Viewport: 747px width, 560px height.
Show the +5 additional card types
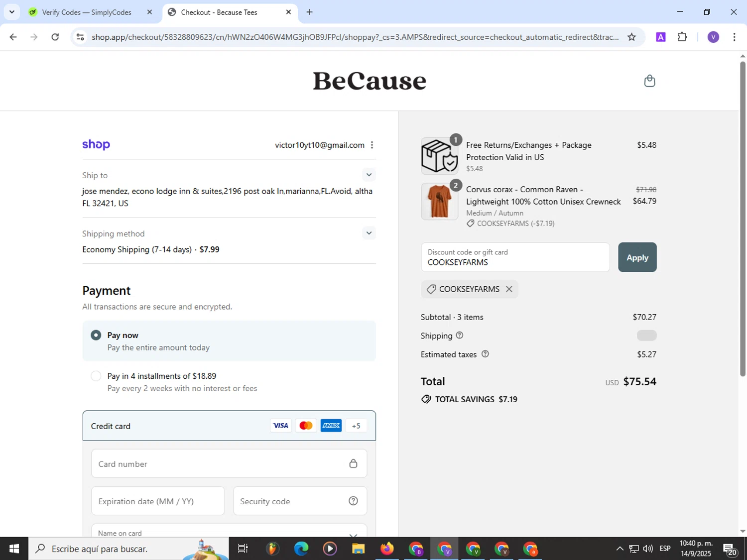click(x=356, y=426)
